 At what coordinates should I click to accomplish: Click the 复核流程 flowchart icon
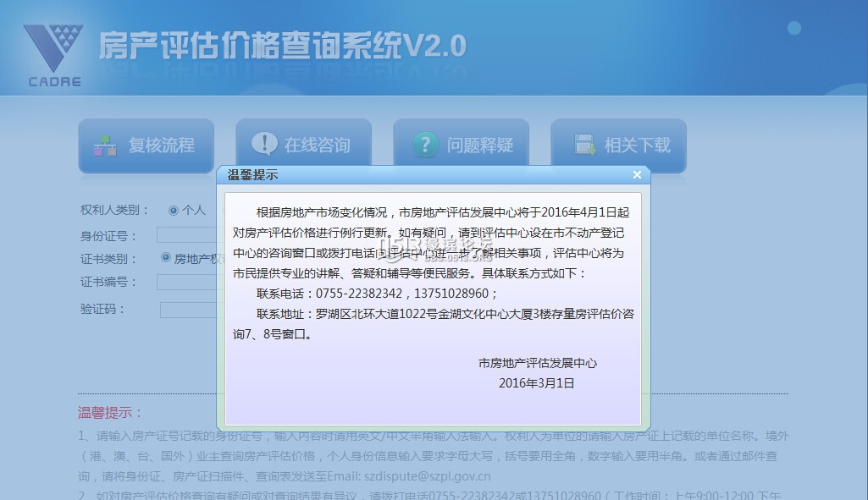pyautogui.click(x=105, y=146)
